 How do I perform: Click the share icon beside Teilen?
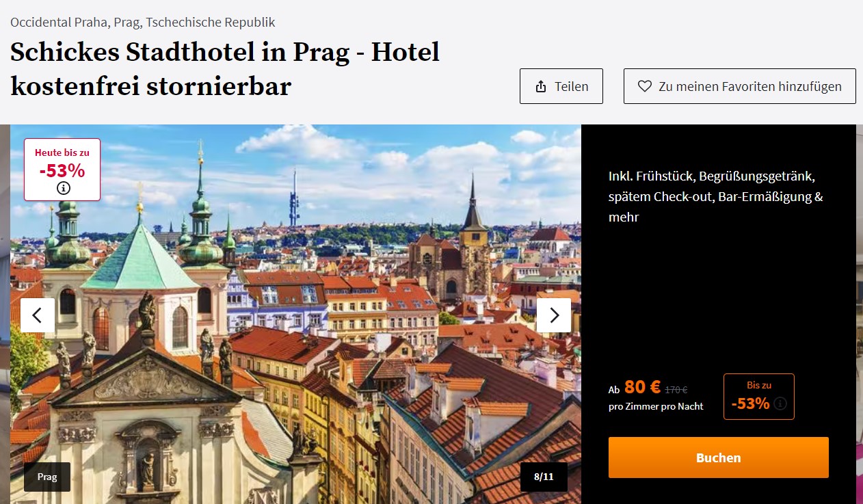click(x=541, y=86)
